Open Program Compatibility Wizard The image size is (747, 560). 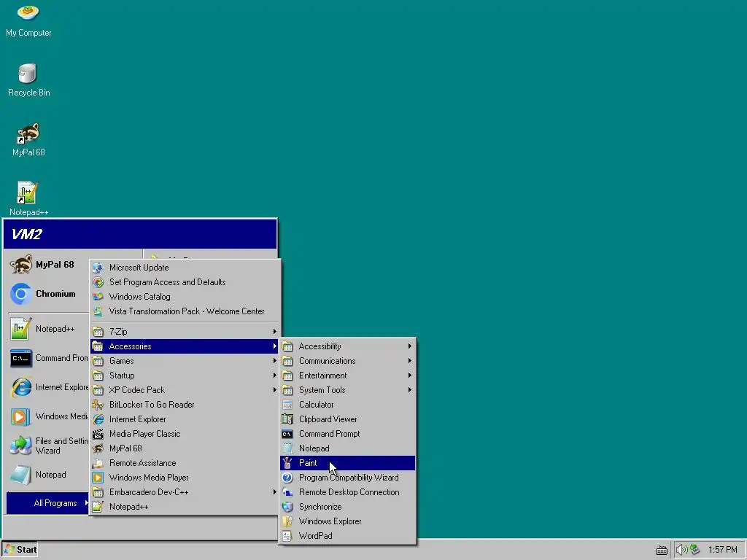(348, 478)
